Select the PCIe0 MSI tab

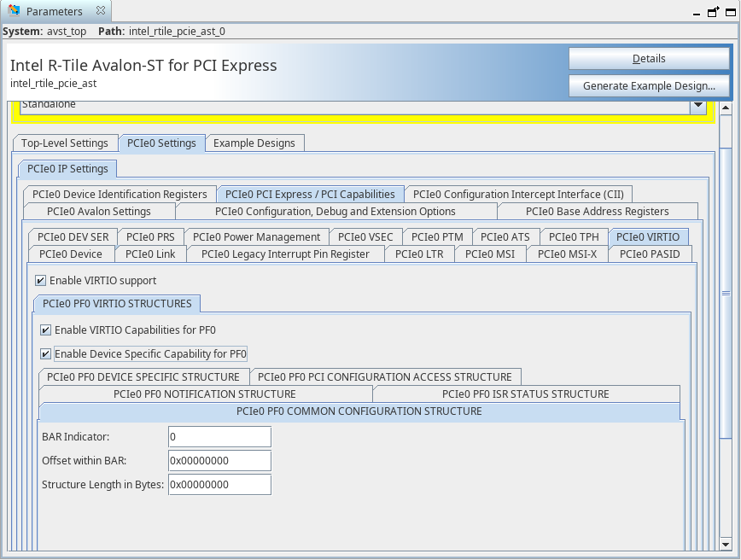pyautogui.click(x=490, y=254)
